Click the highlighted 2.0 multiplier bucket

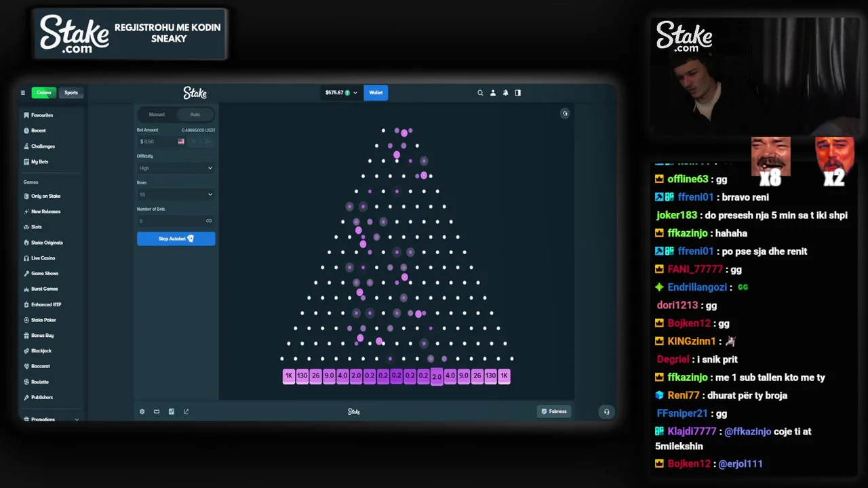(437, 377)
